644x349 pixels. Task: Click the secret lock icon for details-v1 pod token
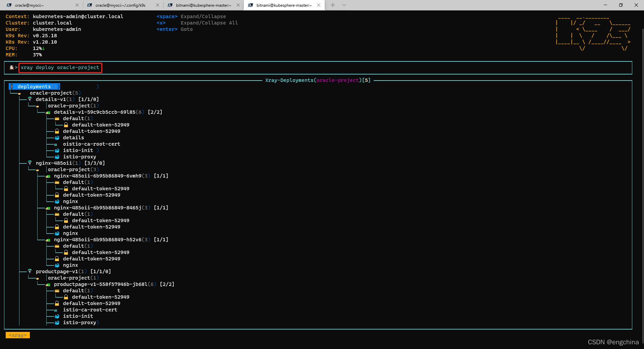pyautogui.click(x=57, y=131)
